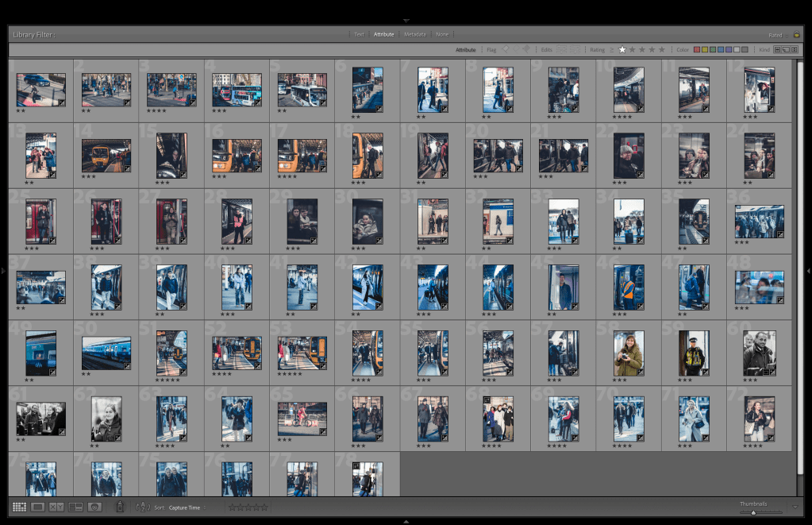Open the Sort: Capture Time dropdown
812x525 pixels.
pos(187,508)
